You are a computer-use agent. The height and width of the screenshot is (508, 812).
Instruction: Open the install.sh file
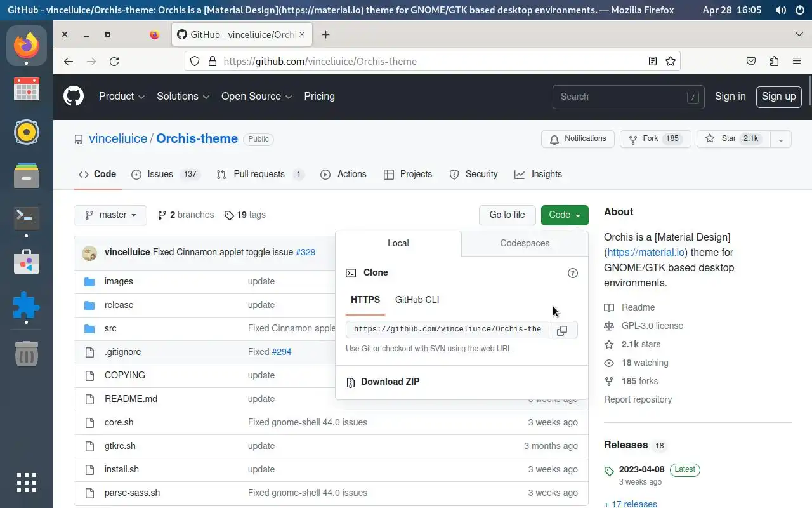122,469
